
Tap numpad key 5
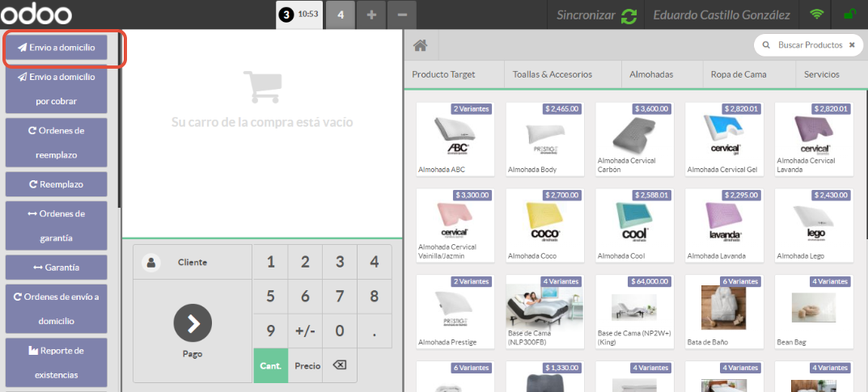click(271, 297)
